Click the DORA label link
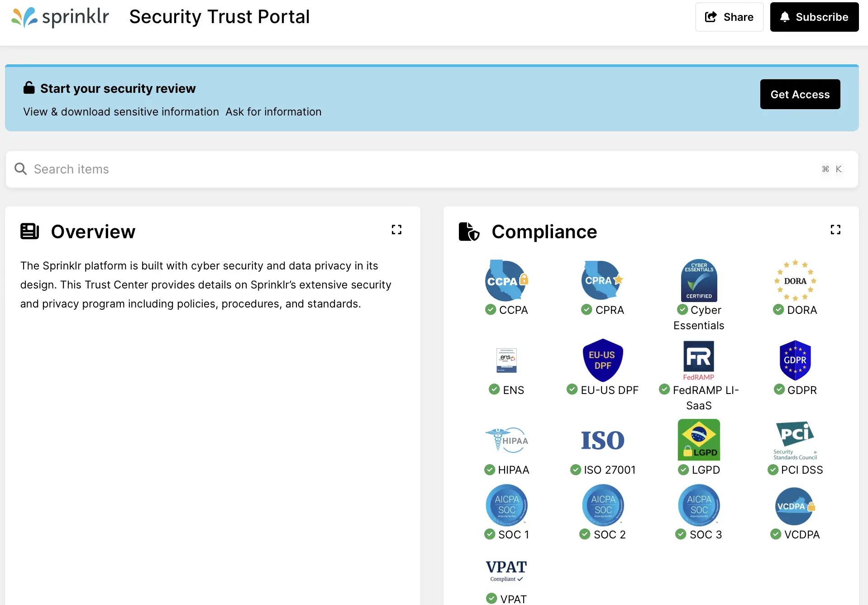 (802, 310)
